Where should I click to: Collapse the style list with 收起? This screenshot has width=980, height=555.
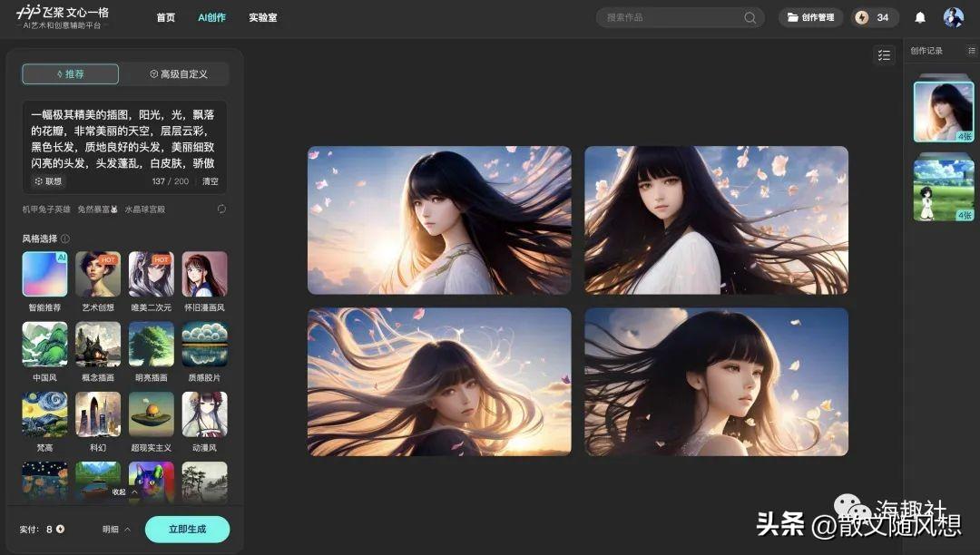[x=125, y=492]
